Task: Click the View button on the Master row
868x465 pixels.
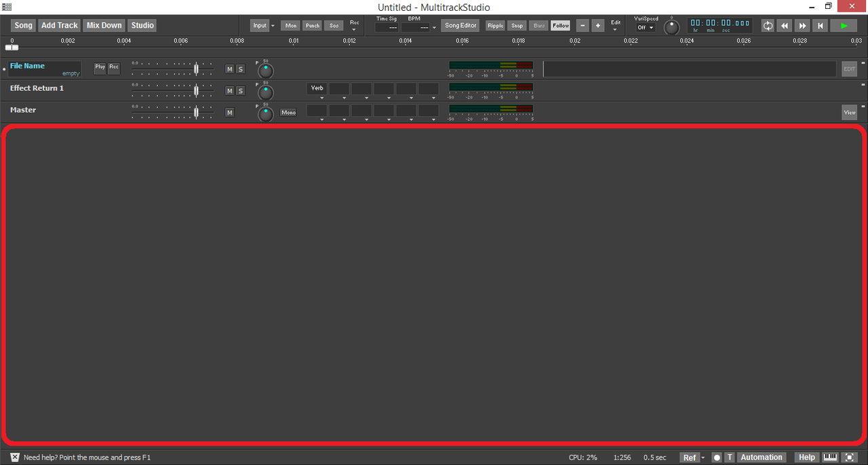Action: (x=849, y=113)
